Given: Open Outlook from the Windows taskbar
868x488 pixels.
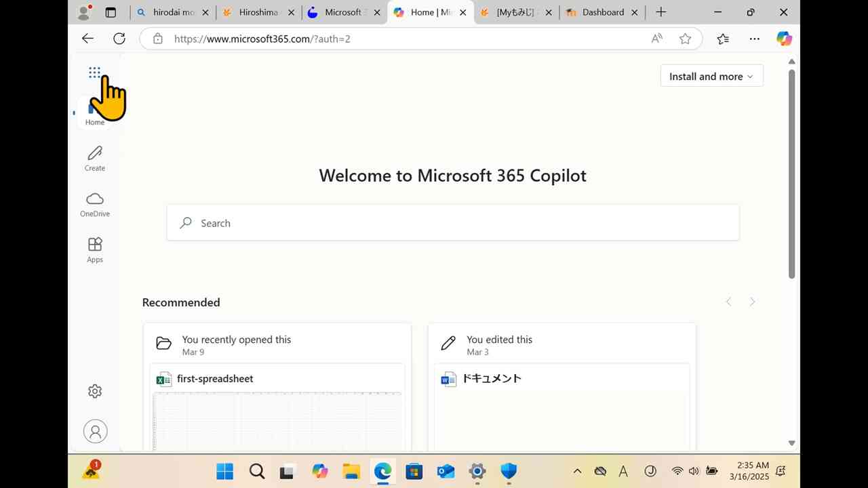Looking at the screenshot, I should 446,471.
